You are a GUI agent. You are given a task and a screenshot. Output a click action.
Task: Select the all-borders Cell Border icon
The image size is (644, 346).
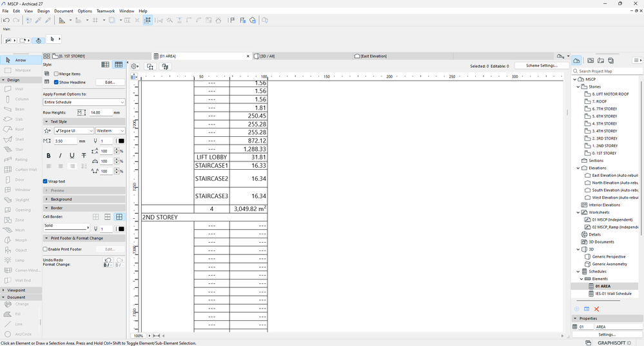[x=119, y=217]
